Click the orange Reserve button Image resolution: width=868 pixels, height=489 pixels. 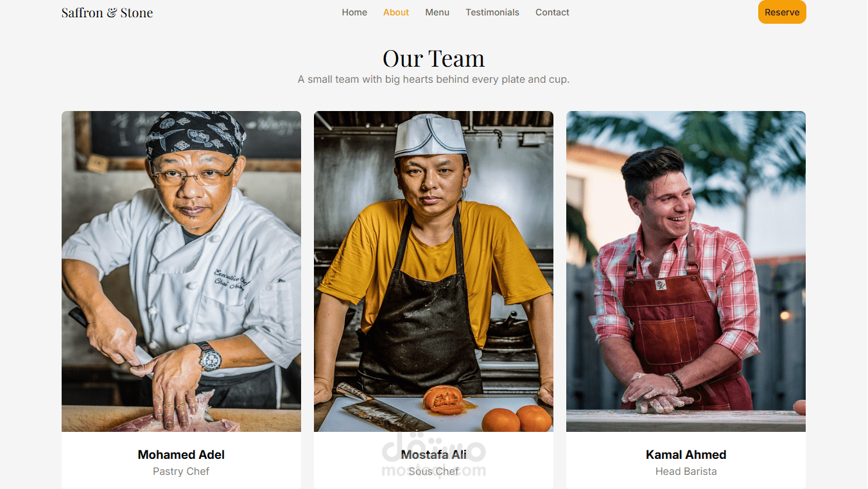click(782, 12)
